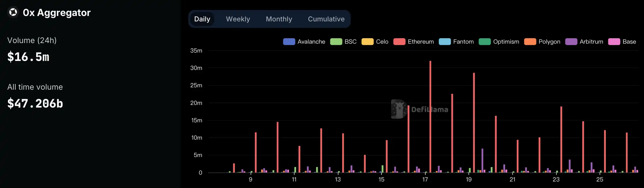644x188 pixels.
Task: Show the Cumulative volume view
Action: point(326,19)
